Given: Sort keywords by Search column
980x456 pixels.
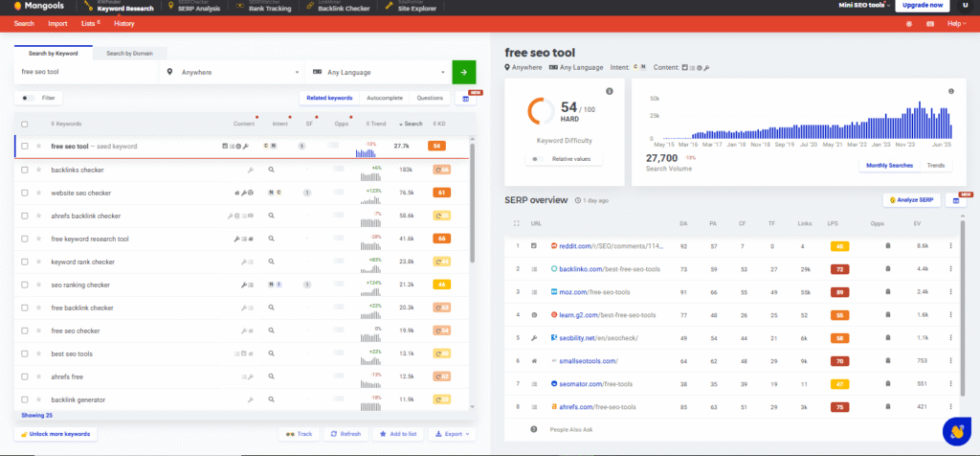Looking at the screenshot, I should (411, 124).
